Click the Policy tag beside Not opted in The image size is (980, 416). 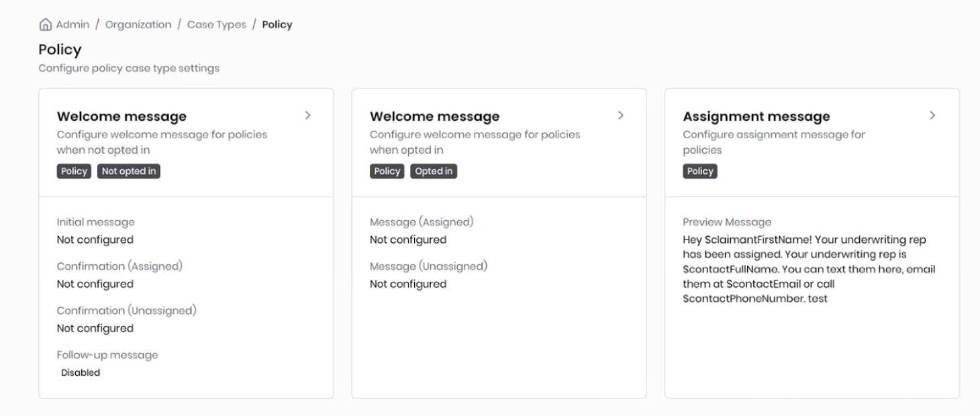(x=74, y=171)
